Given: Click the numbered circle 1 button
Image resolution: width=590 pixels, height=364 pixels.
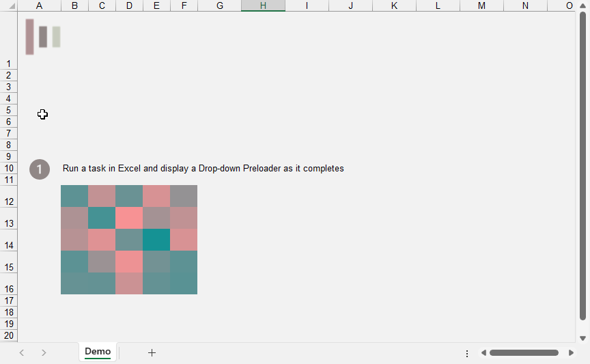Looking at the screenshot, I should (40, 169).
